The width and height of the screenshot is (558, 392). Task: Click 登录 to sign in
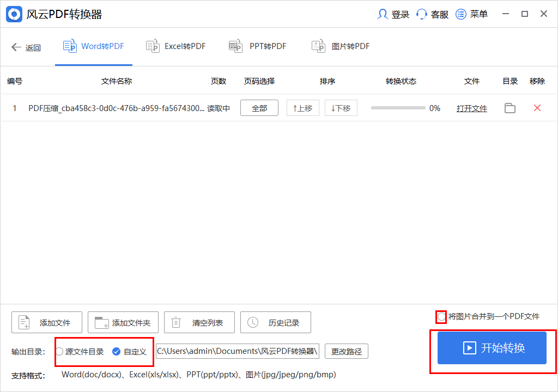(393, 14)
